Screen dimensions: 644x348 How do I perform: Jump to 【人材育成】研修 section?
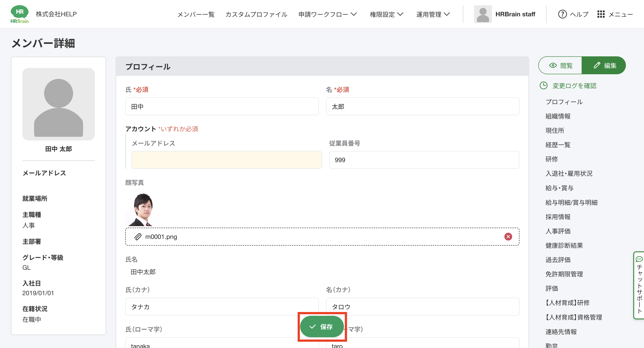[567, 303]
